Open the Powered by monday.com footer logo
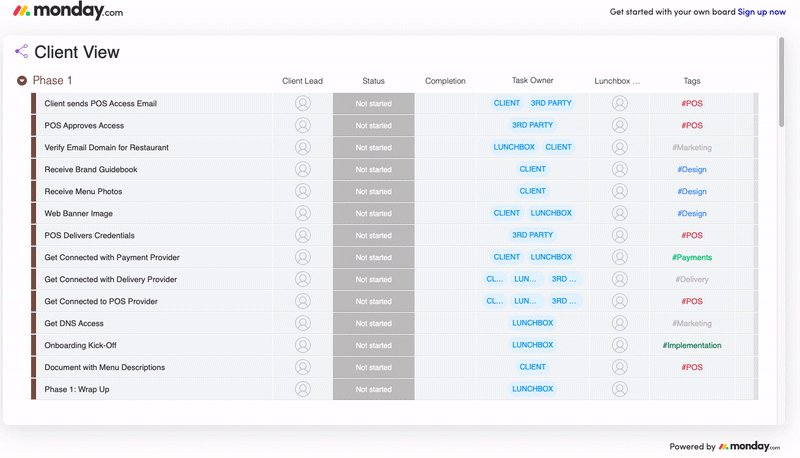The image size is (800, 458). pyautogui.click(x=749, y=446)
